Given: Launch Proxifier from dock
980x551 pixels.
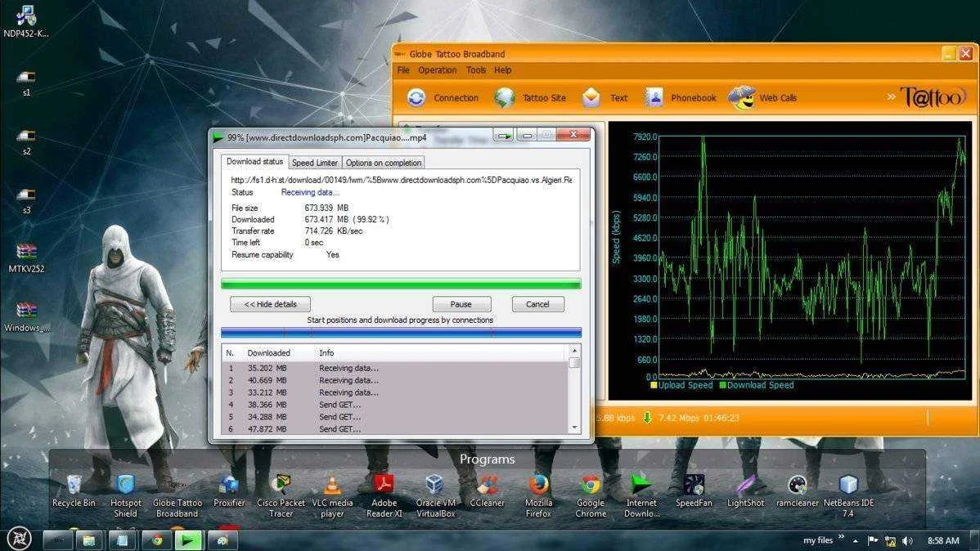Looking at the screenshot, I should pos(229,491).
